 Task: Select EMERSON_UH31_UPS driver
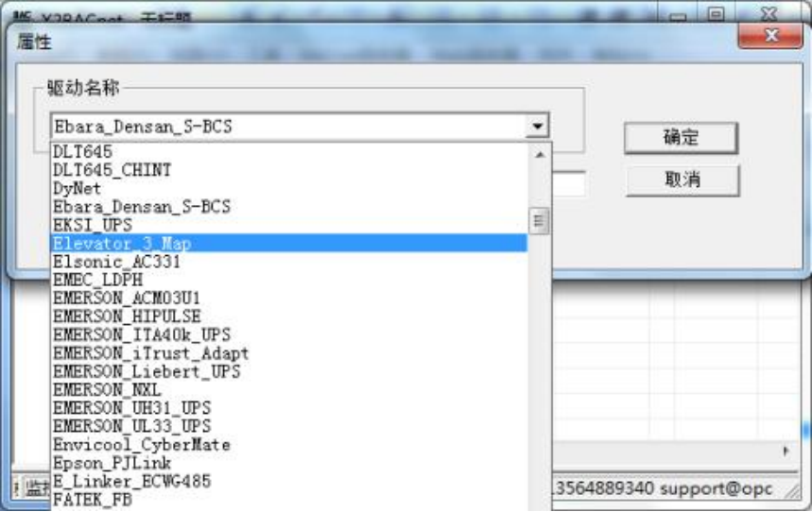point(289,408)
